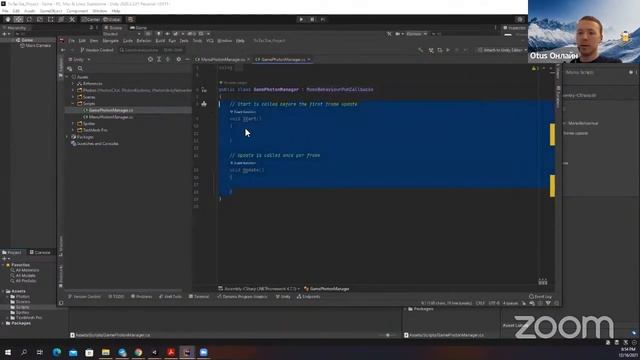640x360 pixels.
Task: Select the Unity Rotate tool
Action: [29, 19]
